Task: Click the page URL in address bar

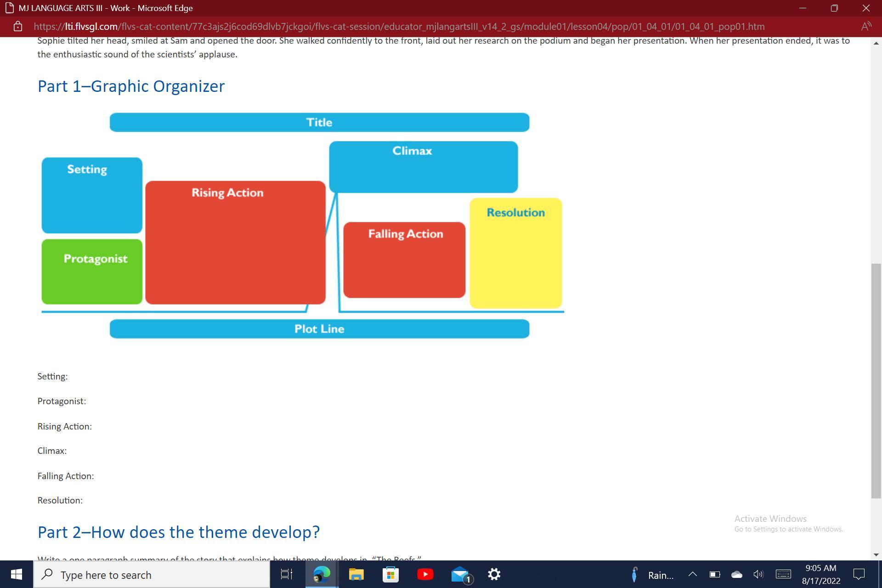Action: pos(399,27)
